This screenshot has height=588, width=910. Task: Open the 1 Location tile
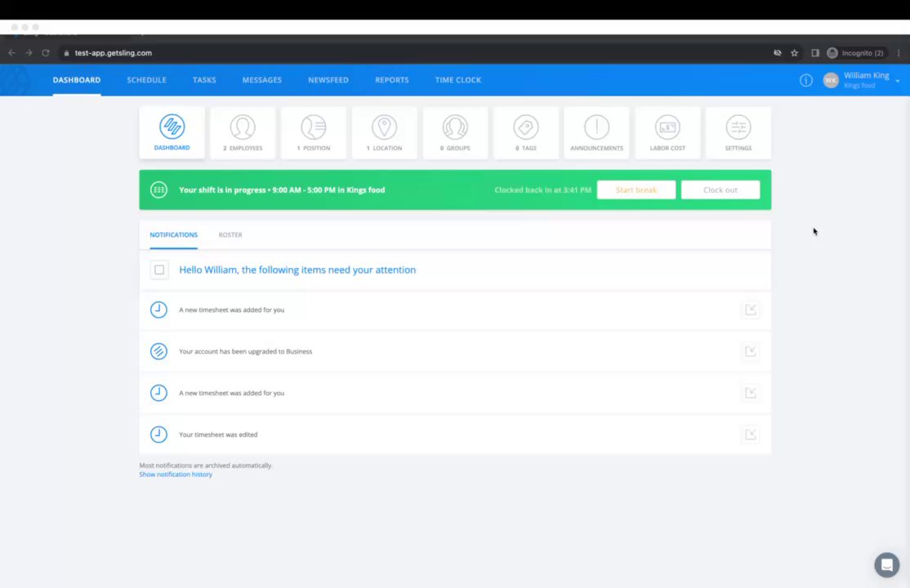click(384, 132)
